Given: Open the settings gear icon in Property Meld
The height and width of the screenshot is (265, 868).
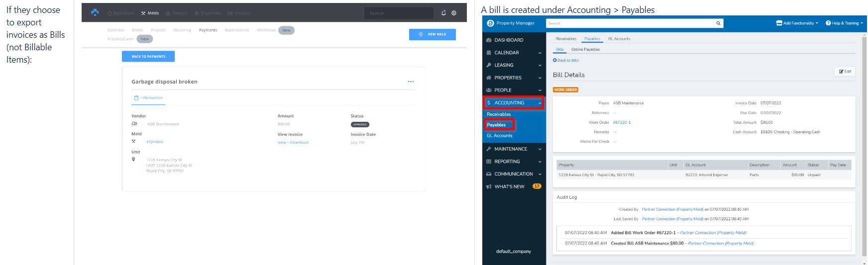Looking at the screenshot, I should 454,13.
